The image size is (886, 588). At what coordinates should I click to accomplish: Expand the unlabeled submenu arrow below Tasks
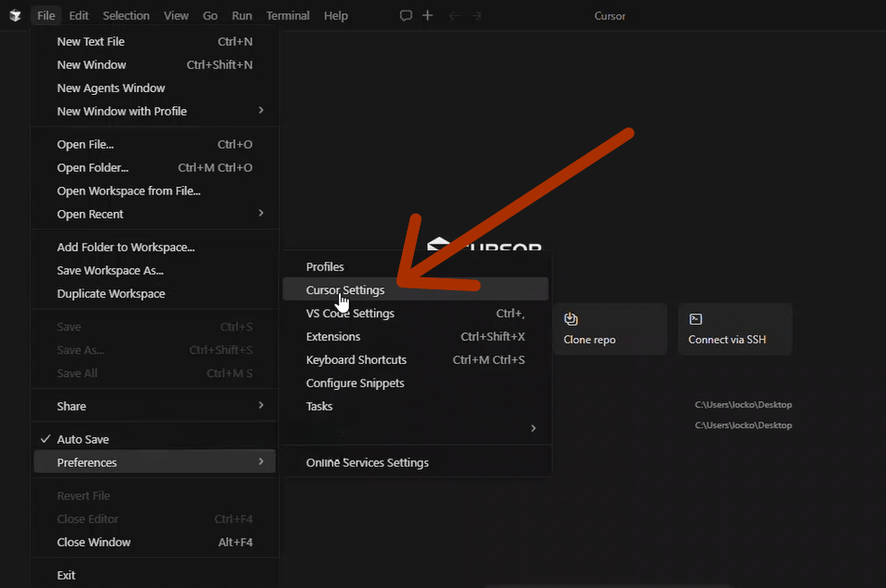533,428
